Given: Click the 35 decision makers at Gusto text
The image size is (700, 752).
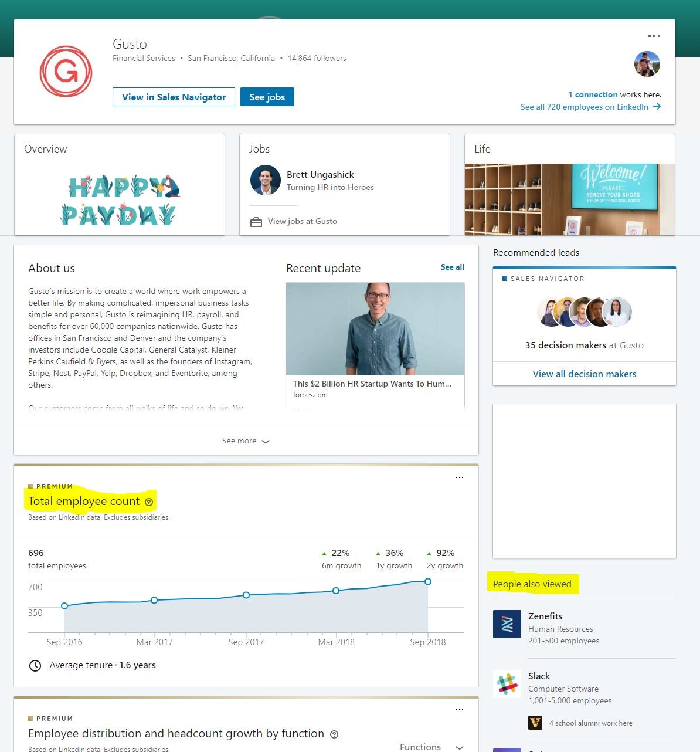Looking at the screenshot, I should point(585,345).
